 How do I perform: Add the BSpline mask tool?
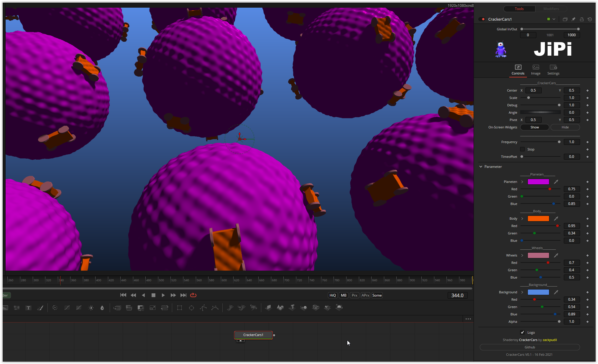[x=215, y=308]
